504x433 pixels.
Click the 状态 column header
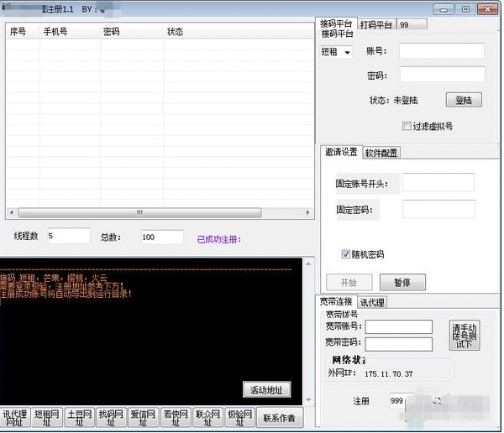pos(239,32)
